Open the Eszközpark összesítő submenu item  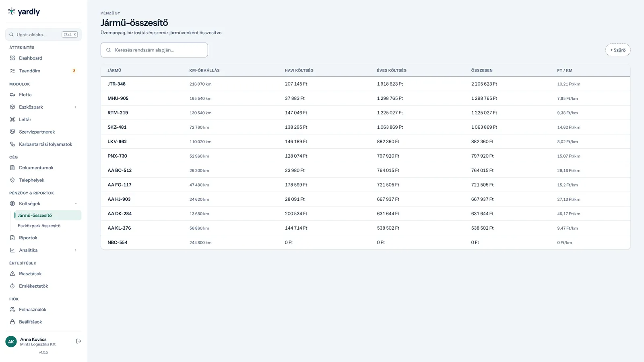39,226
